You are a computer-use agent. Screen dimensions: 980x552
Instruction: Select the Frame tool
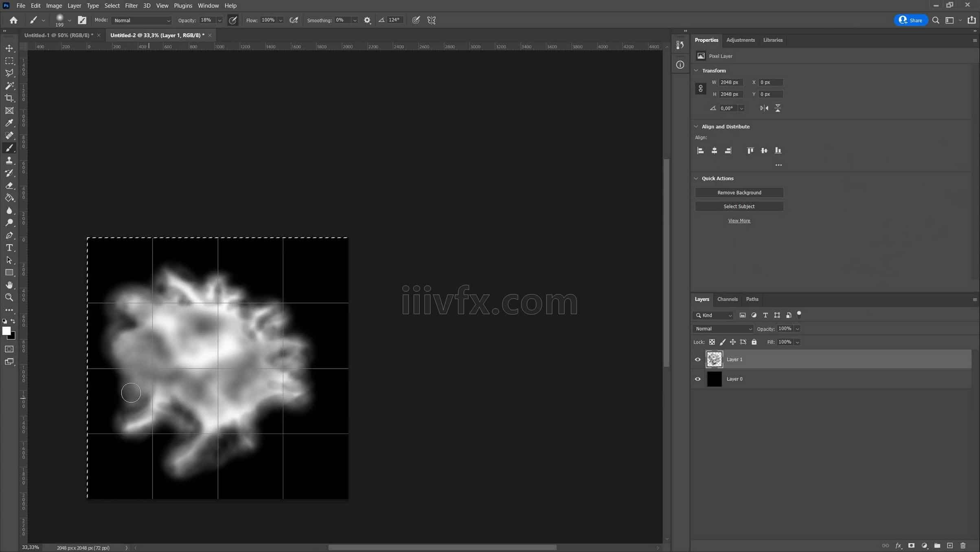[x=9, y=111]
